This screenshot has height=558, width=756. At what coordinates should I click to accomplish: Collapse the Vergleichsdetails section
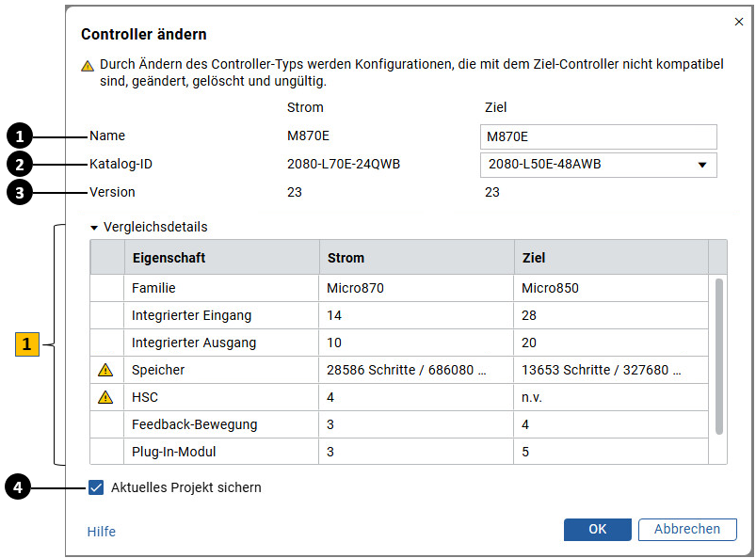94,228
